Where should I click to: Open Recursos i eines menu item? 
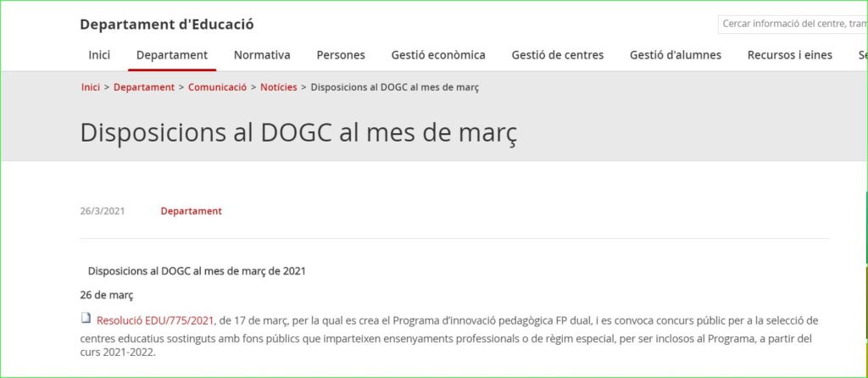point(789,55)
